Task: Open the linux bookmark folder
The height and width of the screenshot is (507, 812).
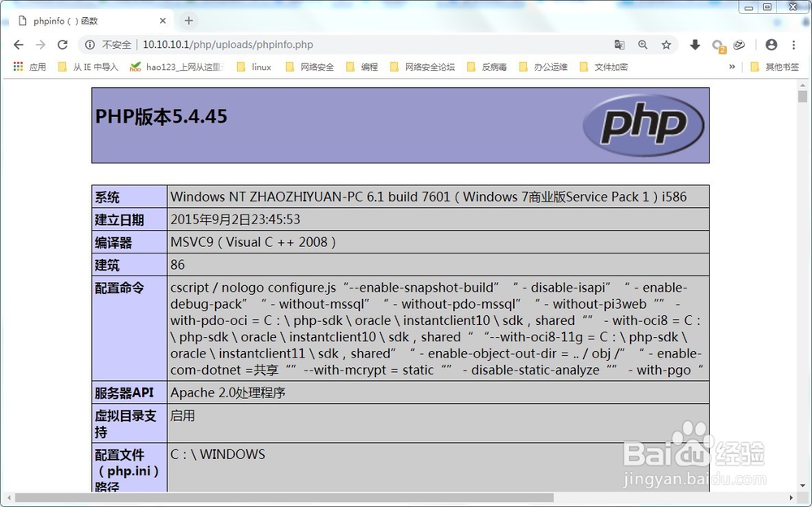Action: tap(253, 67)
